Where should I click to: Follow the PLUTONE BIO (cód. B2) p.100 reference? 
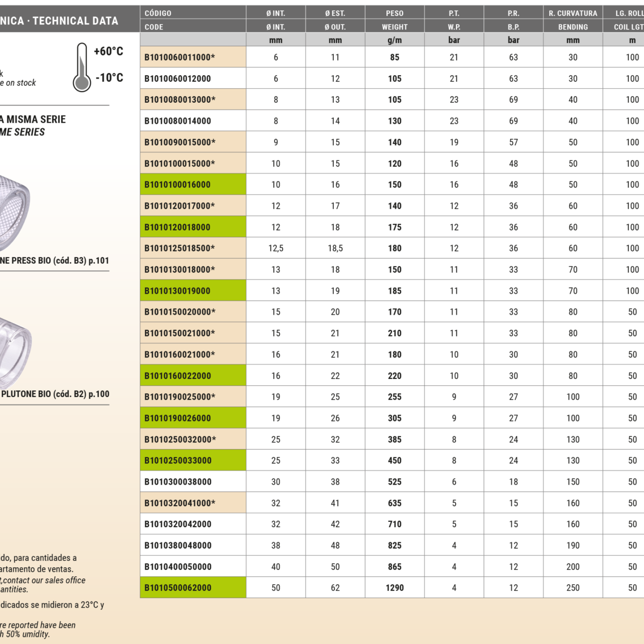tap(55, 394)
